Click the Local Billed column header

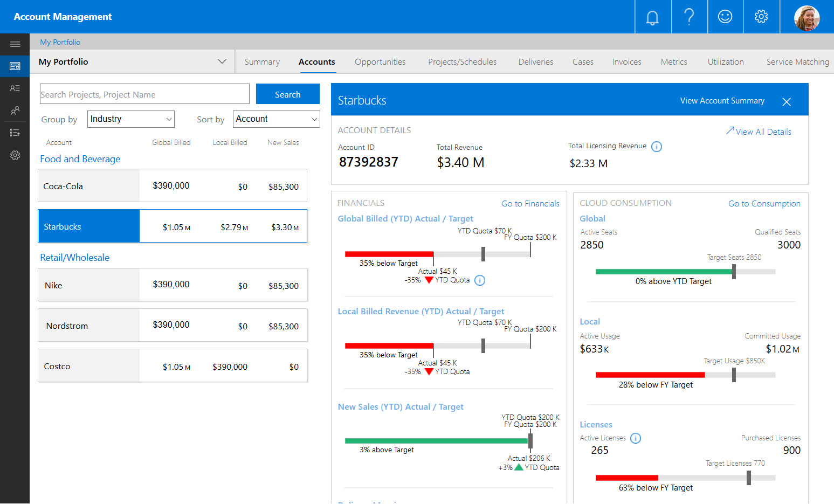click(230, 143)
